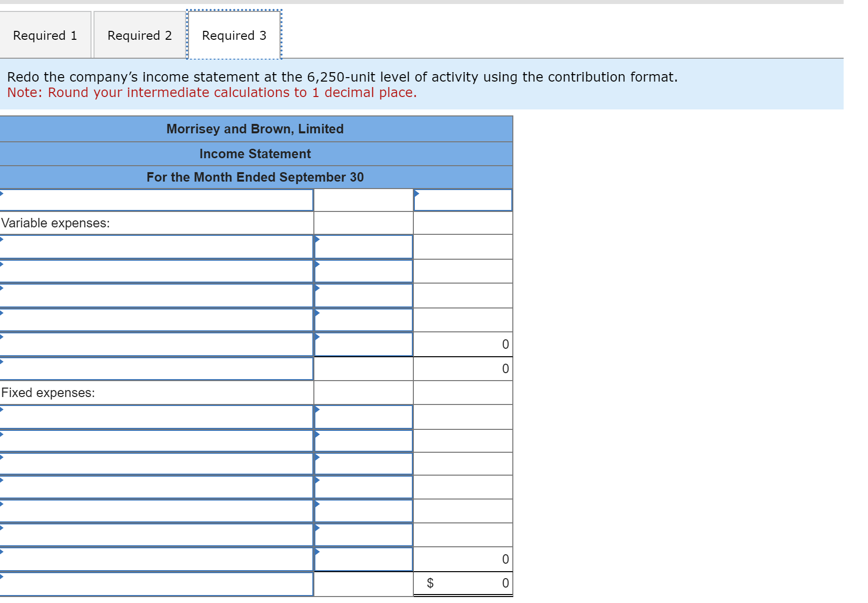Open the second fixed expense label dropdown

157,441
